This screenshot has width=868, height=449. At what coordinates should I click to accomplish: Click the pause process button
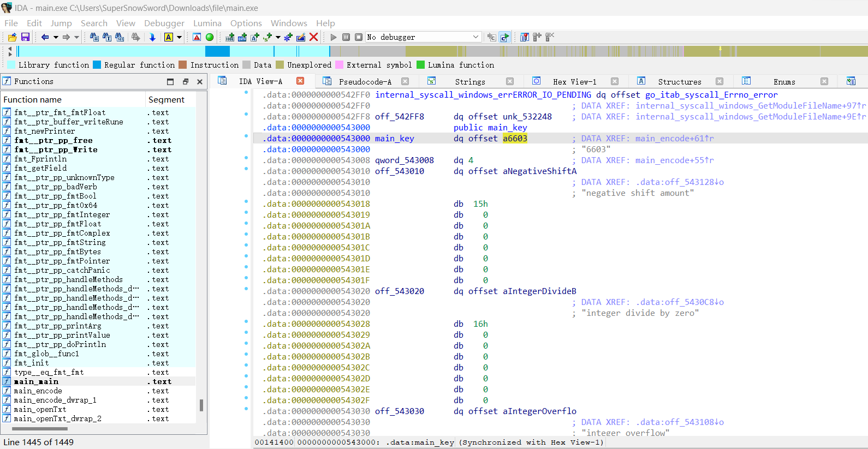346,37
